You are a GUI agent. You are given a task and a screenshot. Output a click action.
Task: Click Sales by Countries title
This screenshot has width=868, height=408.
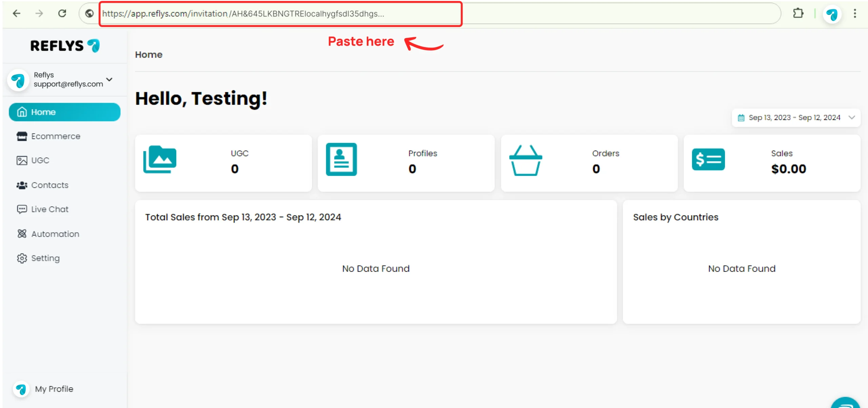[676, 217]
